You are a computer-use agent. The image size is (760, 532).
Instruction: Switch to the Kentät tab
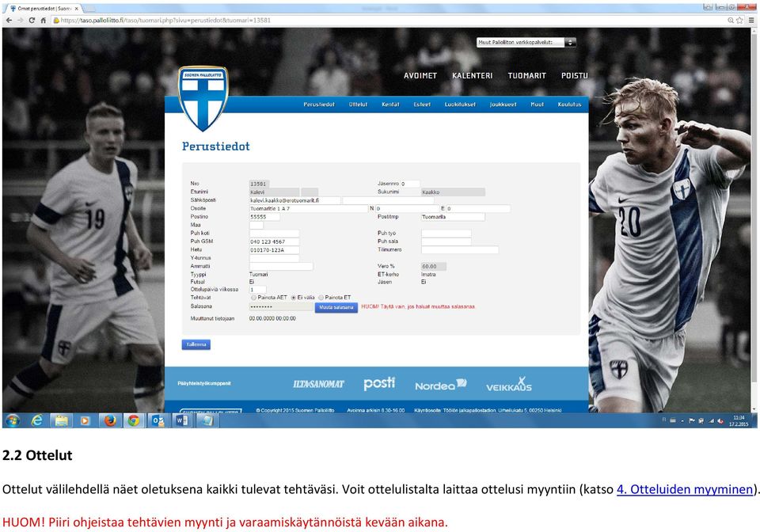click(x=390, y=104)
